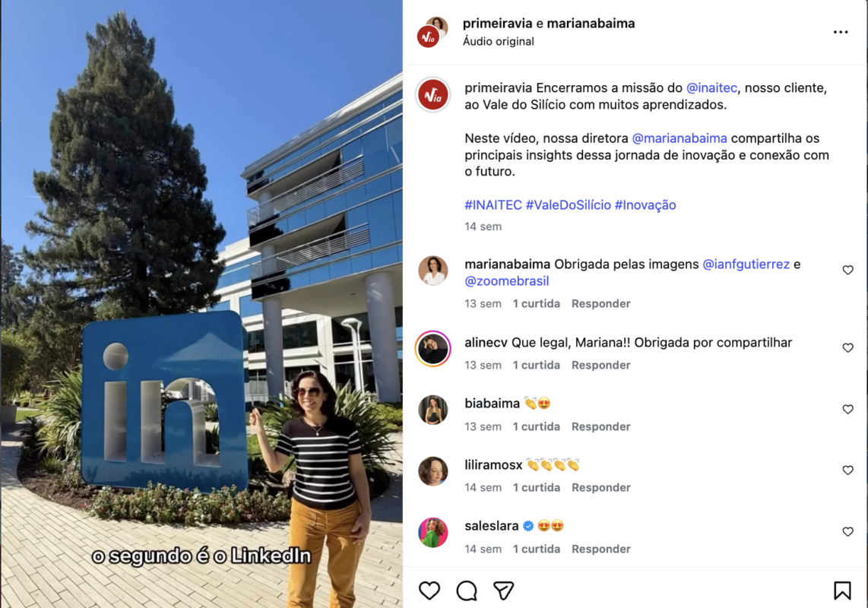Share post via paper plane icon
868x608 pixels.
tap(503, 591)
